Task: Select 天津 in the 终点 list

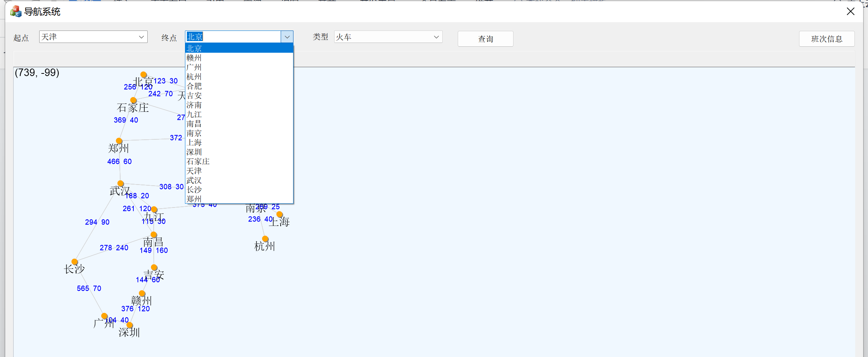Action: coord(239,171)
